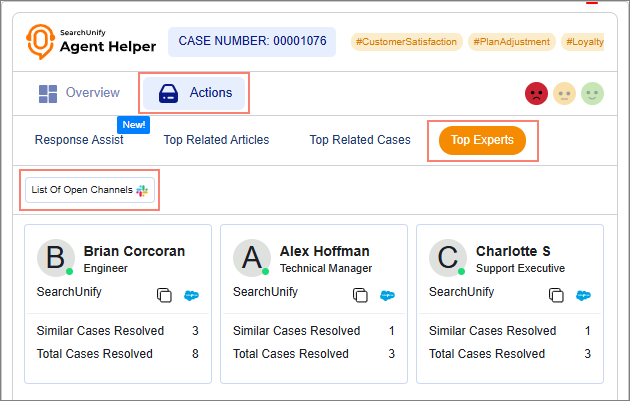630x401 pixels.
Task: Open Charlotte S's Salesforce profile icon
Action: 583,295
